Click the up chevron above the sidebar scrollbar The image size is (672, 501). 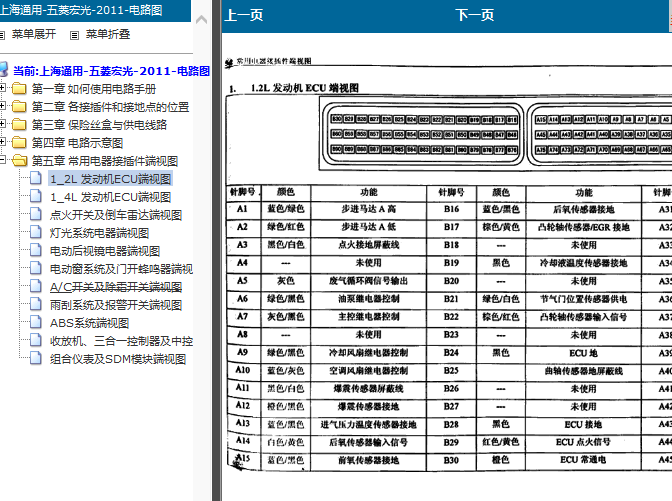(201, 19)
